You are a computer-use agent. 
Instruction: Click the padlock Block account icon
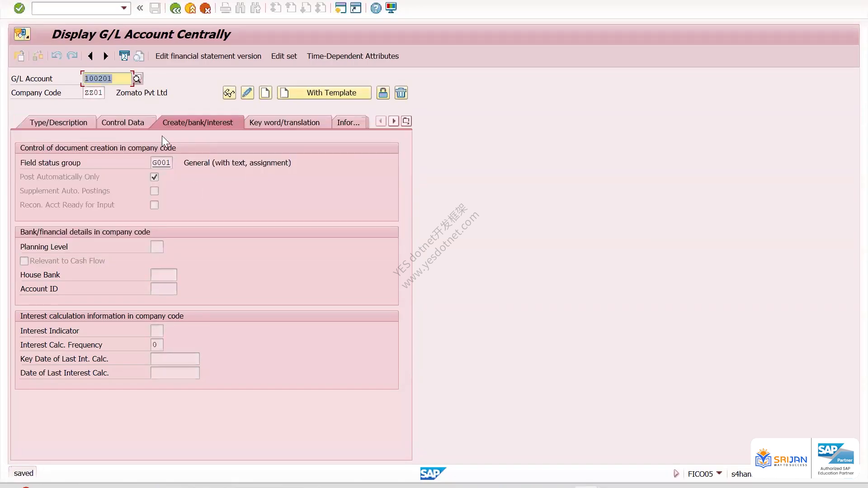tap(383, 93)
